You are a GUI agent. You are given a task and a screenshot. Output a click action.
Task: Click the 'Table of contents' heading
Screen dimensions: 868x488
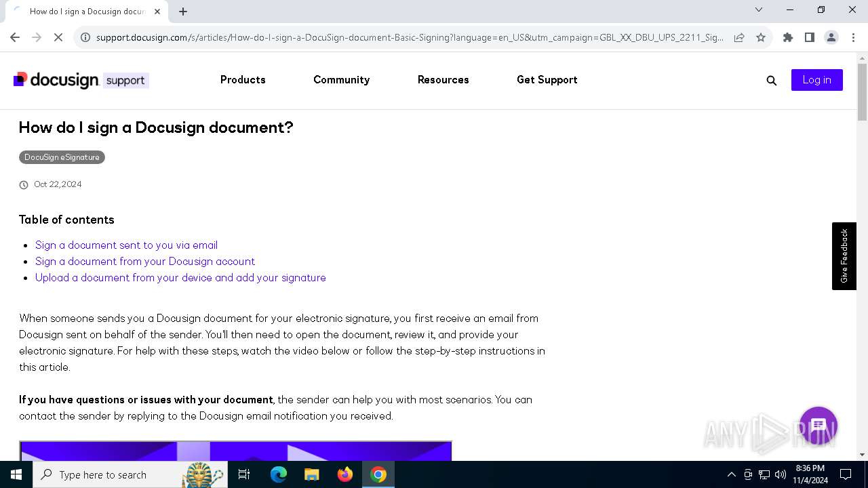[x=66, y=220]
